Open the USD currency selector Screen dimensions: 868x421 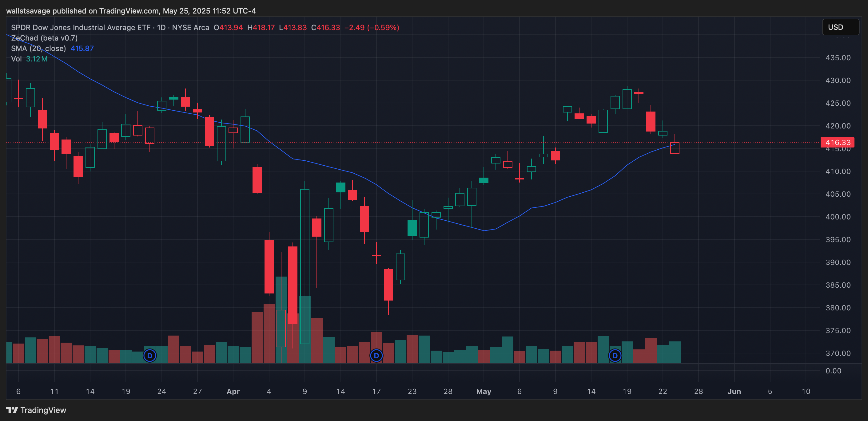(840, 27)
